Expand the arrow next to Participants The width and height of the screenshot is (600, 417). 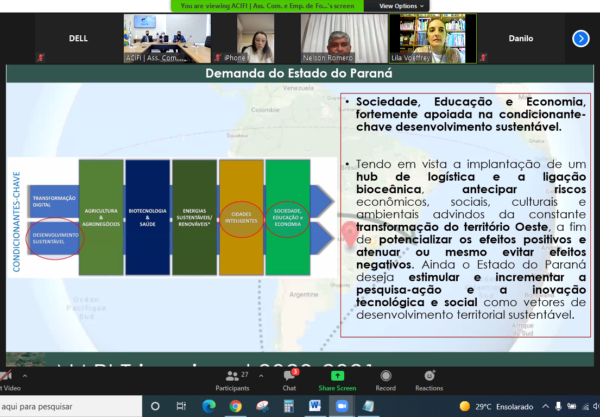pos(261,374)
